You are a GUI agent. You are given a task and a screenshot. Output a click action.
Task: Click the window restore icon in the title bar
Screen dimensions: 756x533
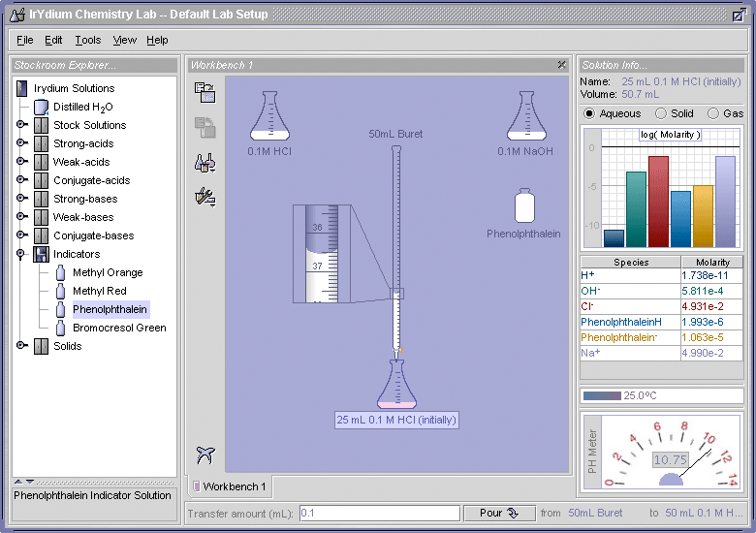pos(740,15)
